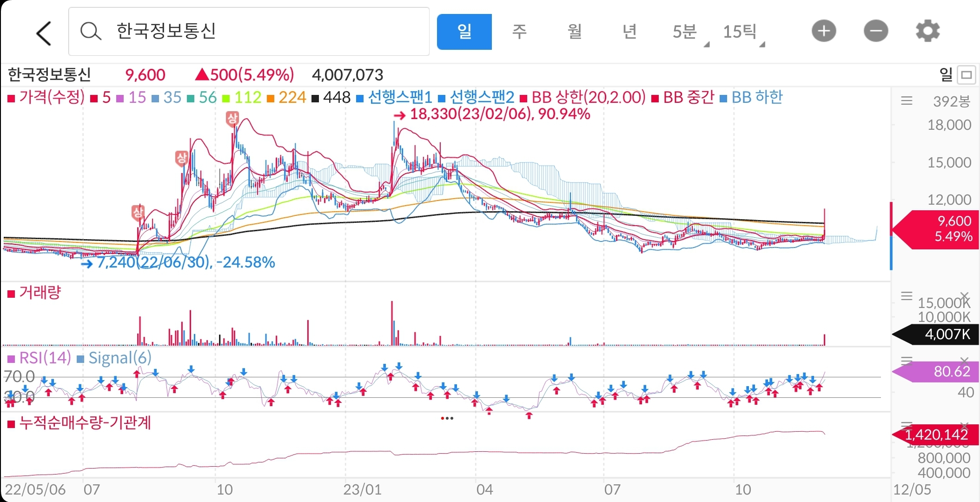Screen dimensions: 980x502
Task: Click the 한국정보통신 stock name in info row
Action: coord(49,74)
